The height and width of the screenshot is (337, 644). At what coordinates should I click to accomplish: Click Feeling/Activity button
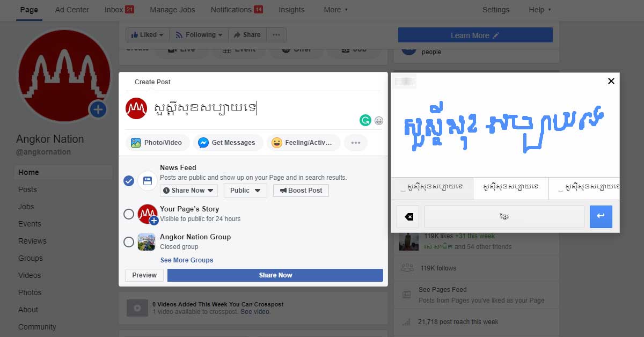[303, 143]
